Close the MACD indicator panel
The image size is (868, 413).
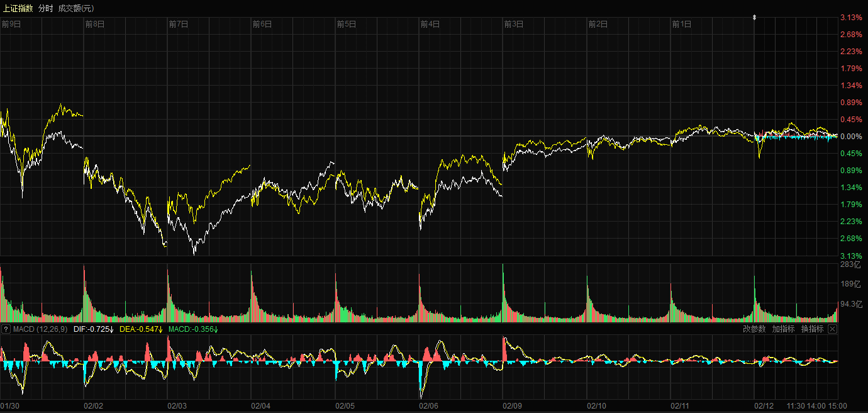coord(832,329)
